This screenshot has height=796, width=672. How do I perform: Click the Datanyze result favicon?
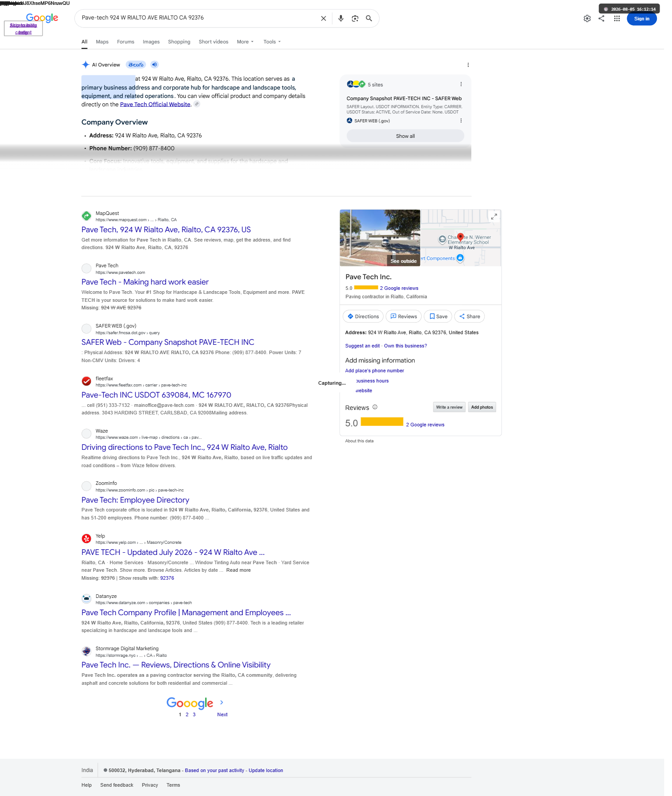[x=86, y=599]
